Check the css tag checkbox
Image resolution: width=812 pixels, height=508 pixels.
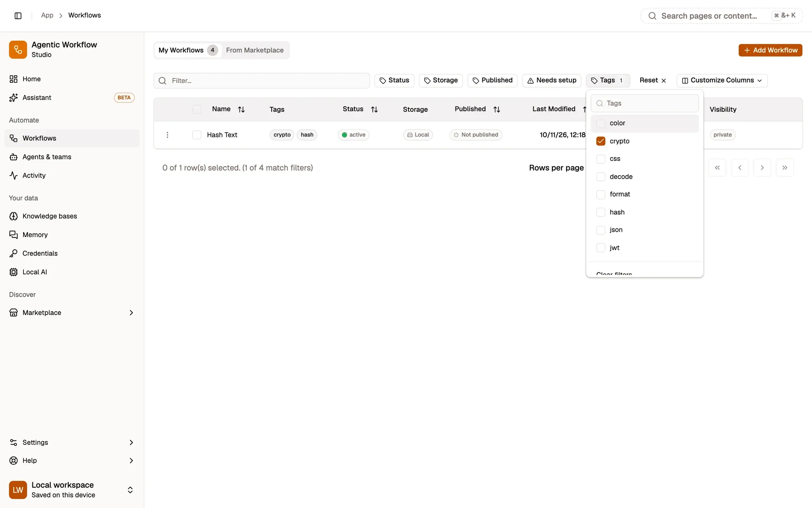(x=601, y=159)
